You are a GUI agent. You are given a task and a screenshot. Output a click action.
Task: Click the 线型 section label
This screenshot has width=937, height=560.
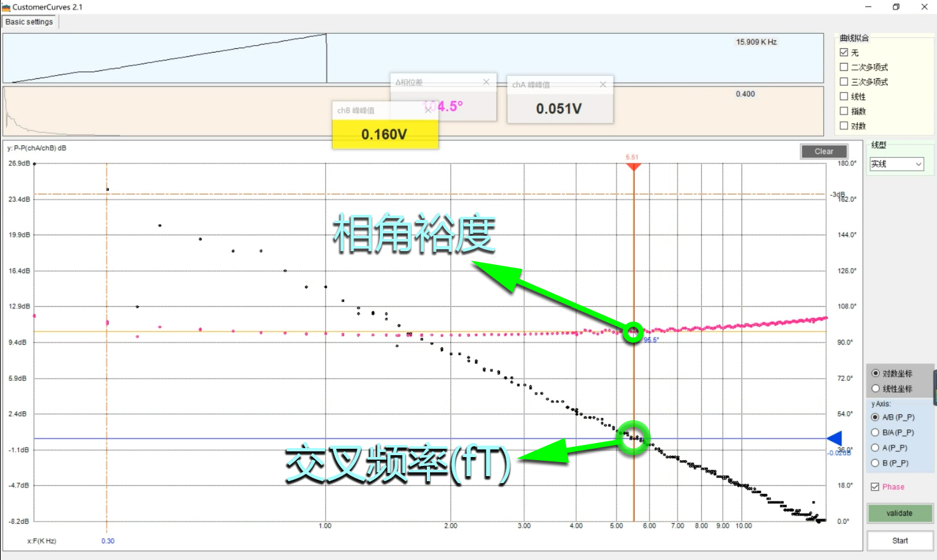tap(878, 145)
